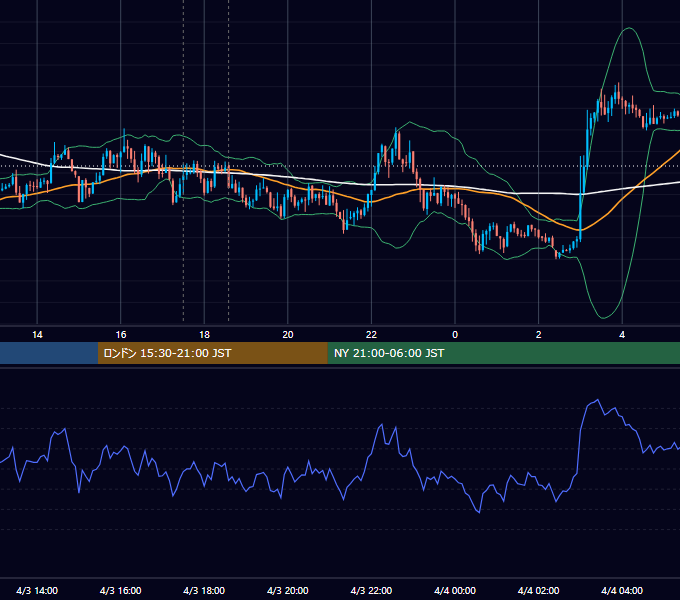
Task: Click the ロンドン 15:30-21:00 JST session bar
Action: pos(212,353)
